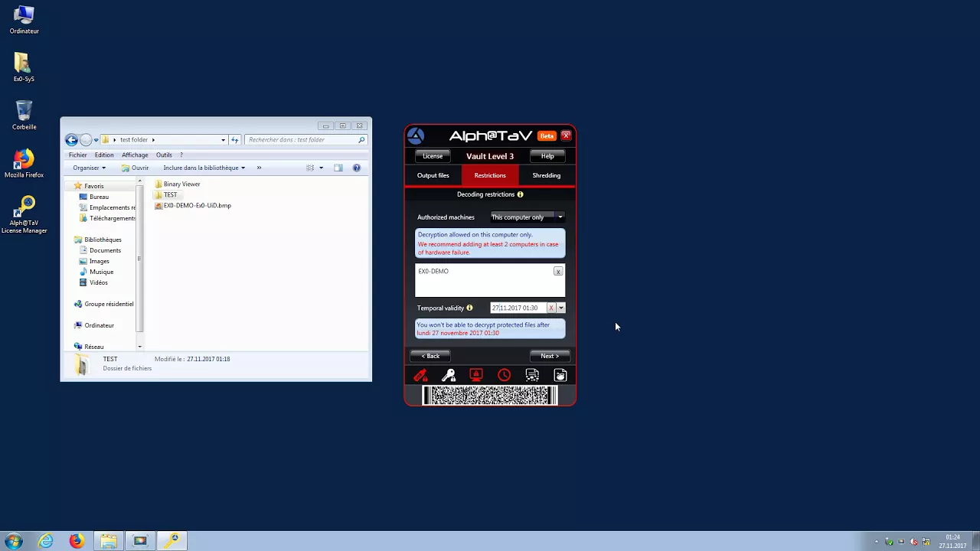Click the key and lock icon in Alph@TaV

click(449, 375)
